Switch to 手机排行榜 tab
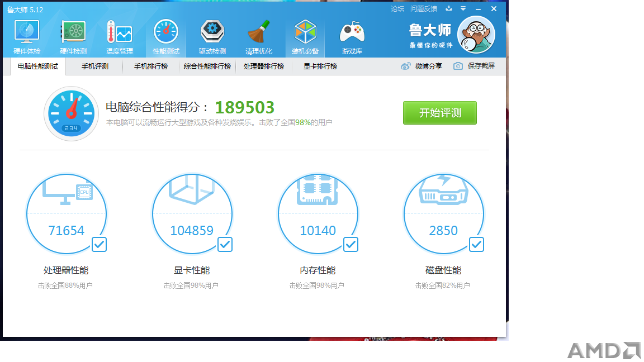Image resolution: width=644 pixels, height=362 pixels. (151, 66)
